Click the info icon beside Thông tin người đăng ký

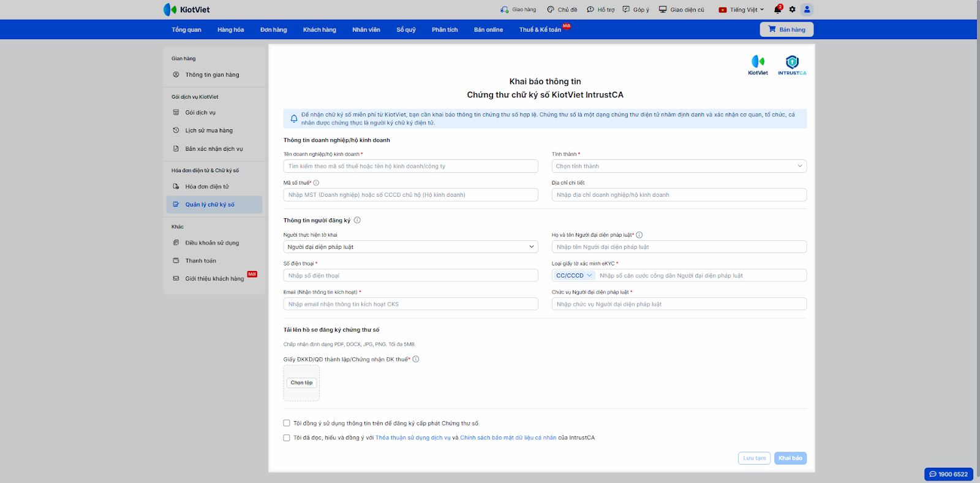(x=357, y=220)
